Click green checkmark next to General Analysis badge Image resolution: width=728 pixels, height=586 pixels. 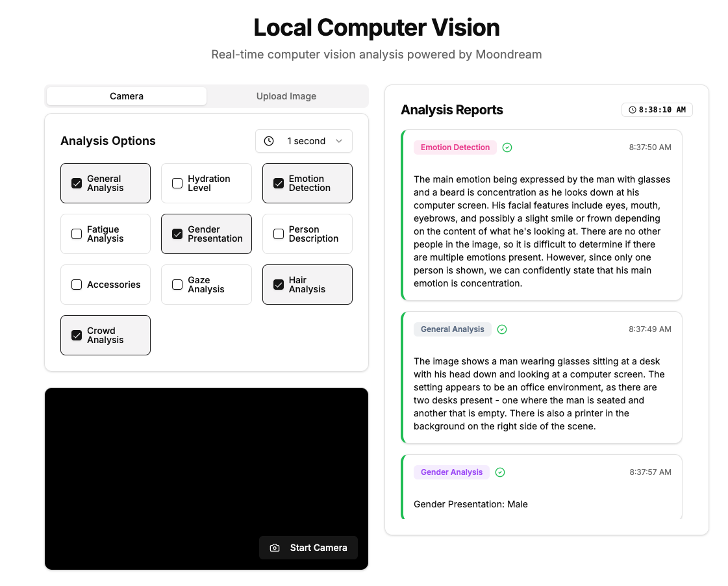pos(502,329)
